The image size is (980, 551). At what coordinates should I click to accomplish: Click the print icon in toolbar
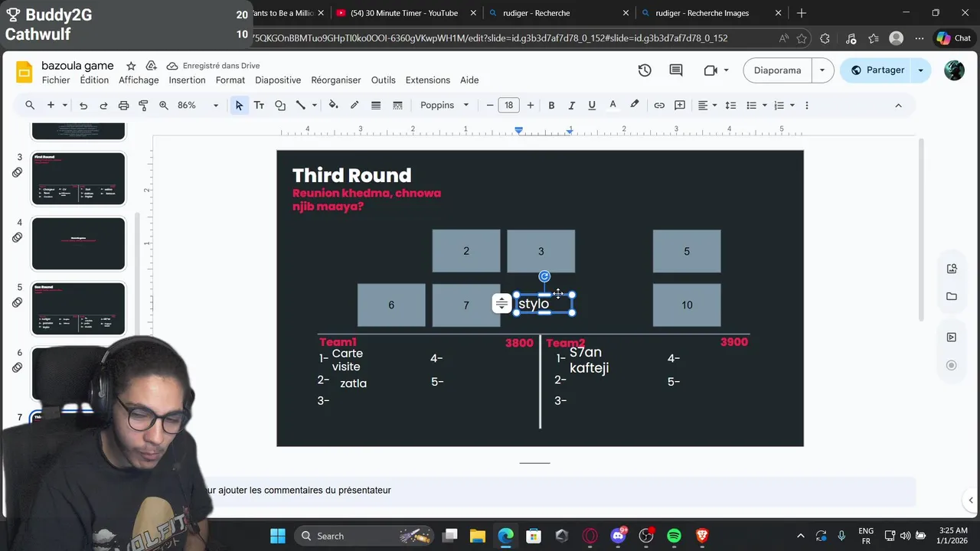123,105
